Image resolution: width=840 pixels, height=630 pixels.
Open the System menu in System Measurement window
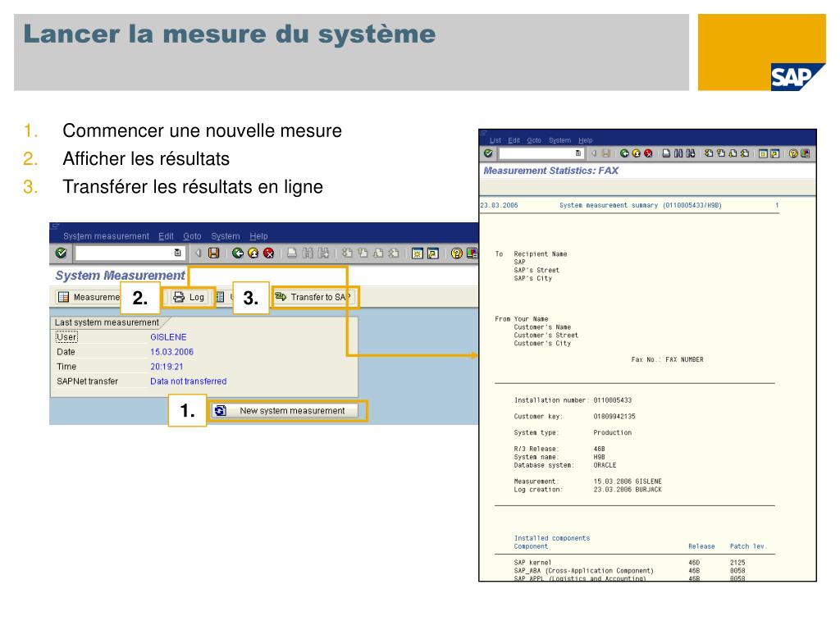[x=226, y=236]
